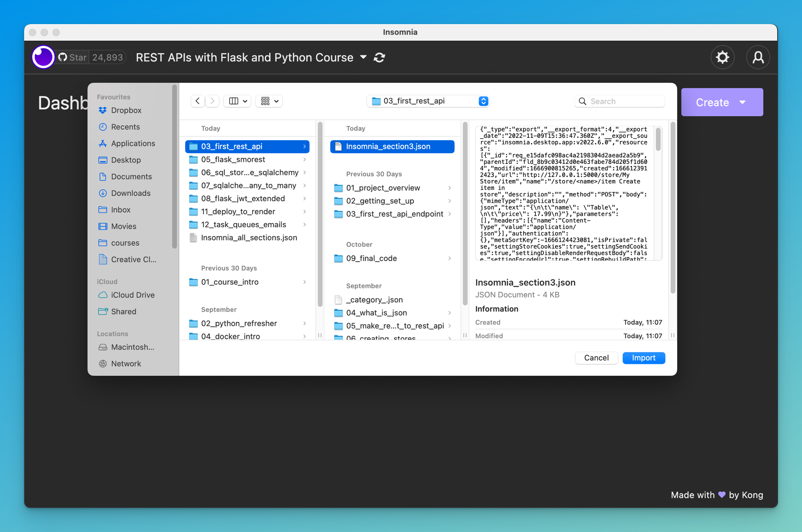Open settings via the gear icon
The image size is (802, 532).
(x=722, y=57)
